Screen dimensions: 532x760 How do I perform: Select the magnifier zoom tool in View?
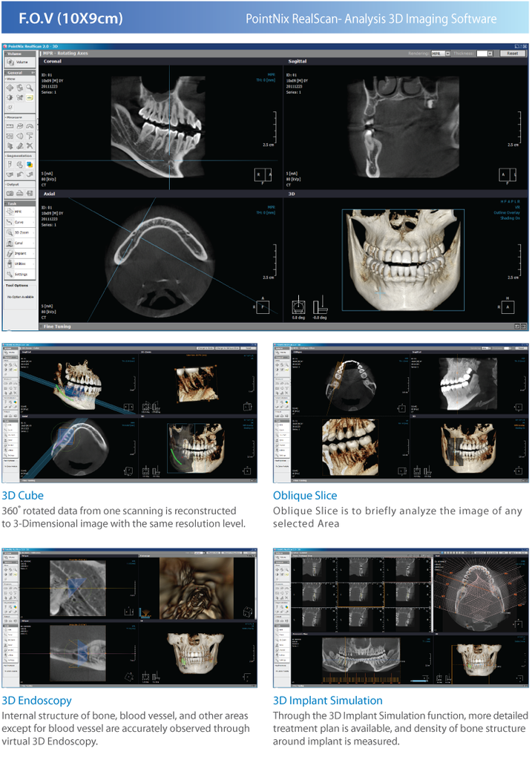coord(30,88)
